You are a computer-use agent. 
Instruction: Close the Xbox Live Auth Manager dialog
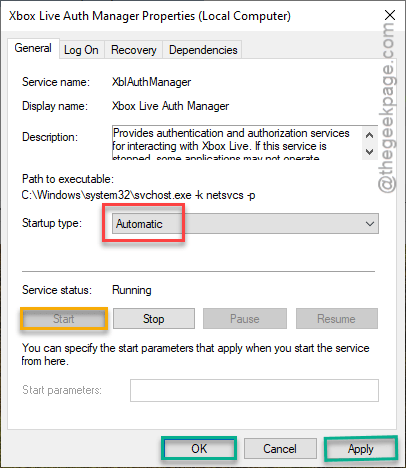pyautogui.click(x=390, y=15)
